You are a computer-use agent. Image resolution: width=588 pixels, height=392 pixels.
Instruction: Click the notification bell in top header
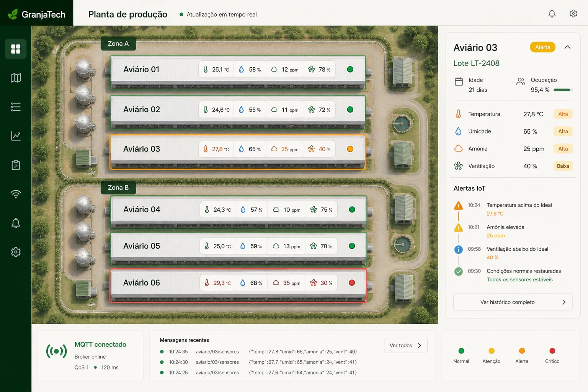[x=552, y=14]
